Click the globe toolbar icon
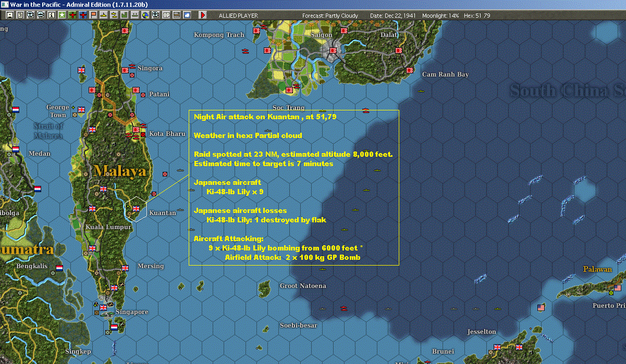The height and width of the screenshot is (364, 626). [145, 15]
